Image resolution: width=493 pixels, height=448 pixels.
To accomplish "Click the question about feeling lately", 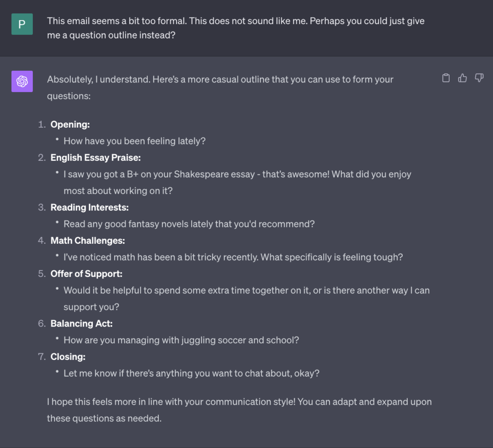I will pos(135,141).
